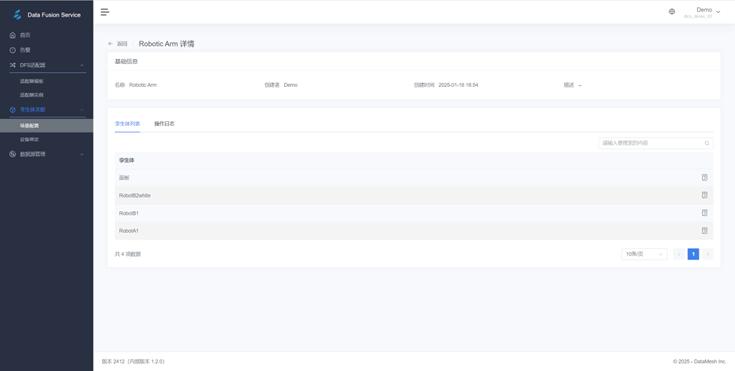Open the 10 per page size dropdown
Viewport: 735px width, 371px height.
645,254
